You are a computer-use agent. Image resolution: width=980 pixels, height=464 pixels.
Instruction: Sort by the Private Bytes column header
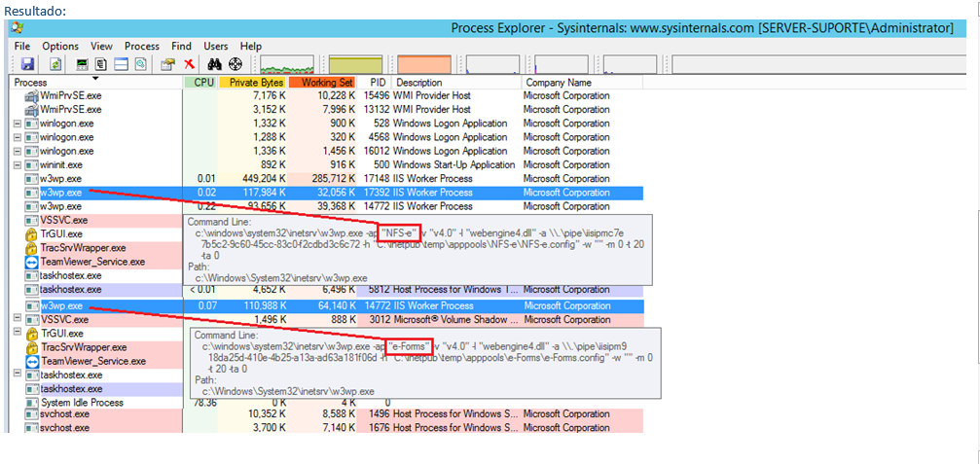pos(253,83)
